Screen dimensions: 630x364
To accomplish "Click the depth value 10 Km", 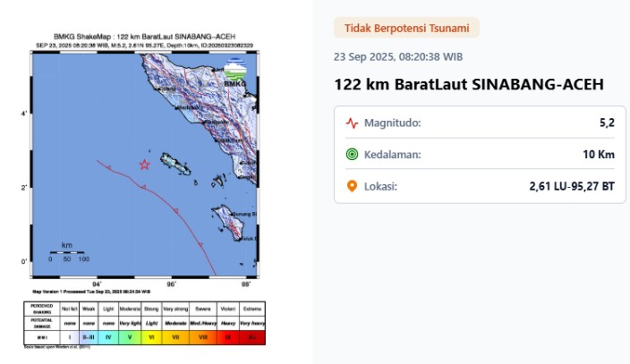I will [x=599, y=155].
